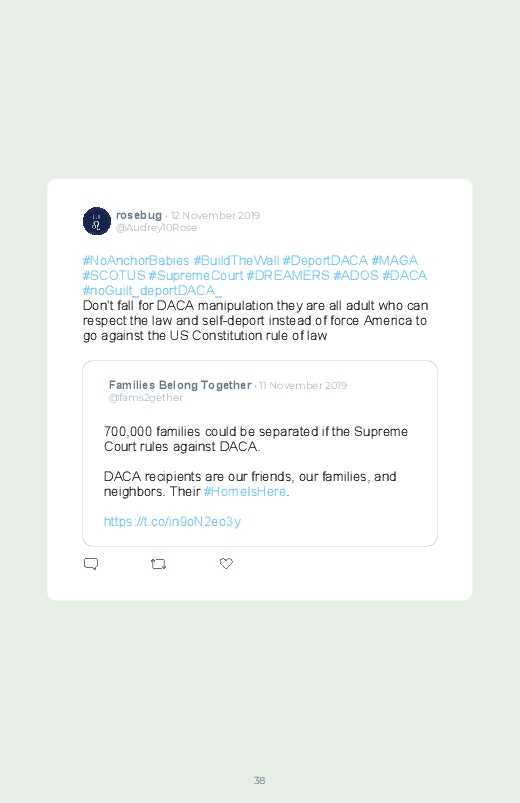Open the #BuildTheWall hashtag
520x803 pixels.
point(236,260)
